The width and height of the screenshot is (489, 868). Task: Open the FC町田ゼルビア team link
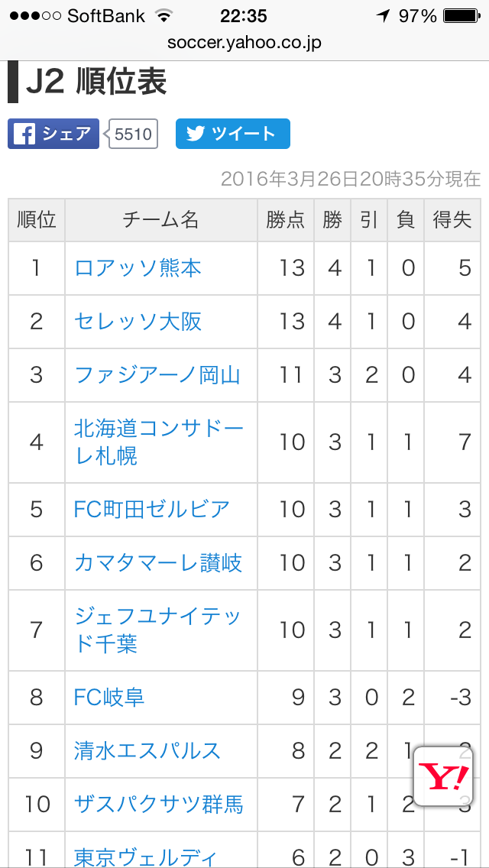click(x=152, y=510)
